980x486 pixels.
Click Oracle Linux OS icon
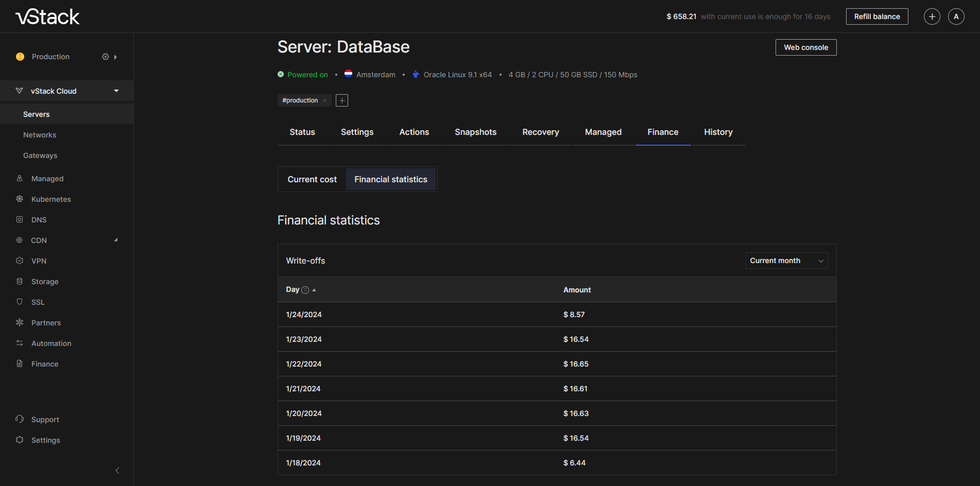[x=416, y=74]
